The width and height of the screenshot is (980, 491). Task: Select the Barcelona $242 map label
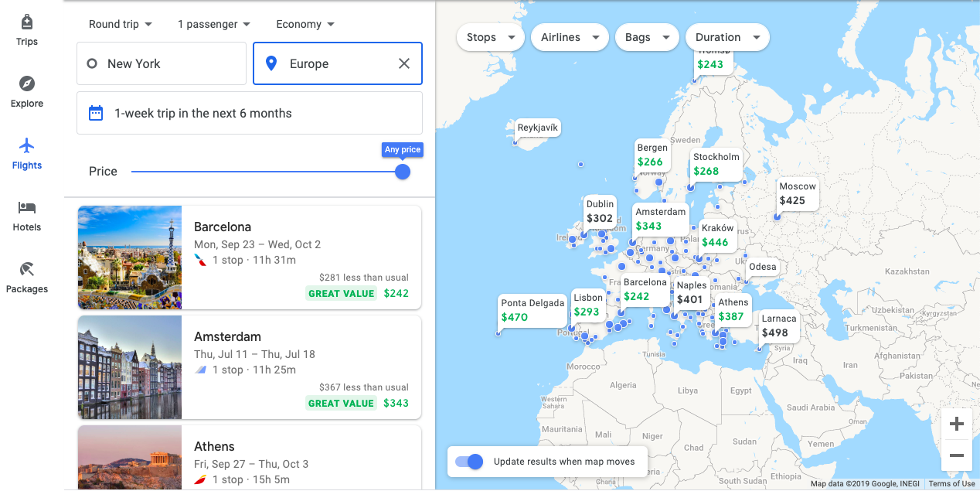pos(645,289)
